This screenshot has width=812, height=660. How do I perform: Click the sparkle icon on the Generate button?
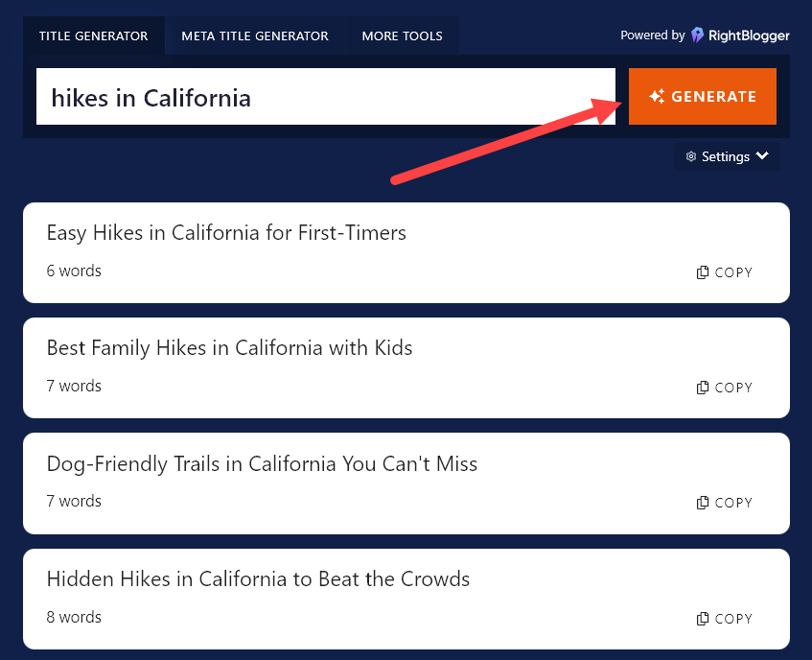pyautogui.click(x=657, y=96)
